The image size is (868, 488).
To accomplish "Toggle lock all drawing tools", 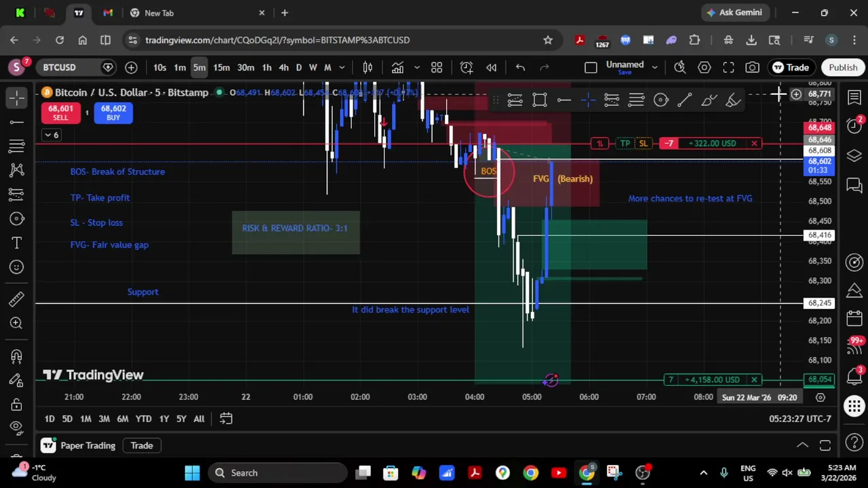I will (17, 404).
